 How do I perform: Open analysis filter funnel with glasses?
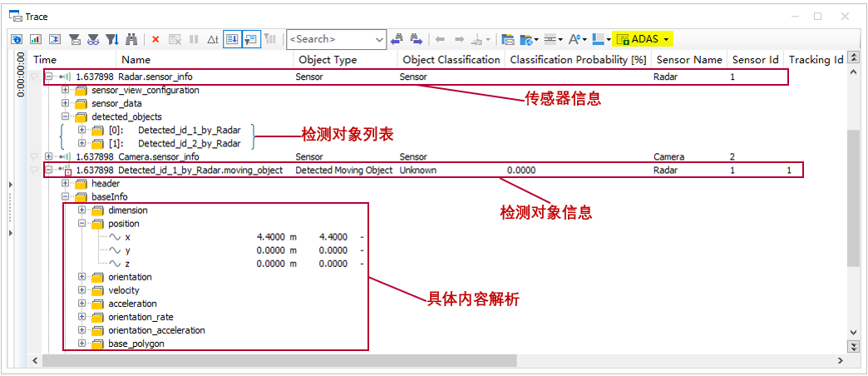93,39
